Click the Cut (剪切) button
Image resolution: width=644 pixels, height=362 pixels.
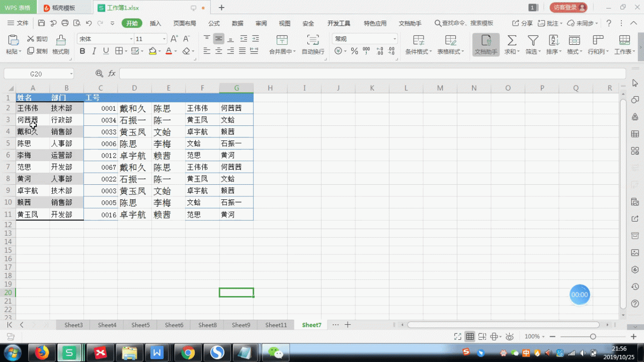click(37, 39)
